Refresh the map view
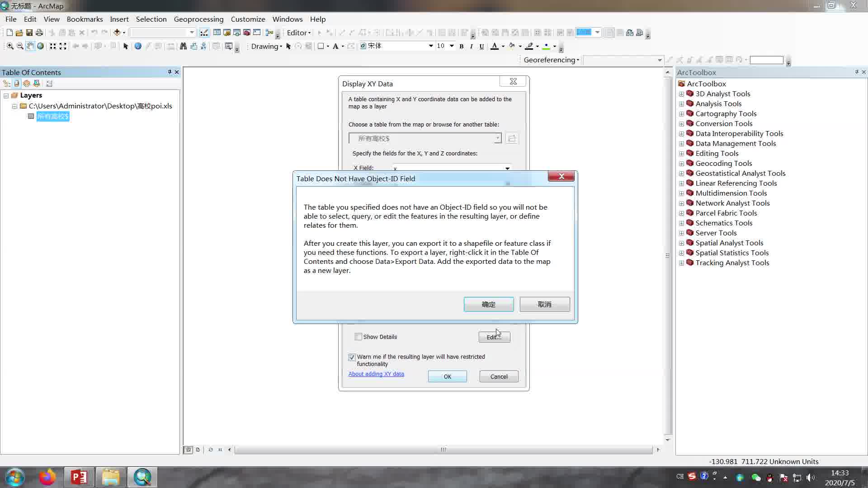 pos(210,450)
